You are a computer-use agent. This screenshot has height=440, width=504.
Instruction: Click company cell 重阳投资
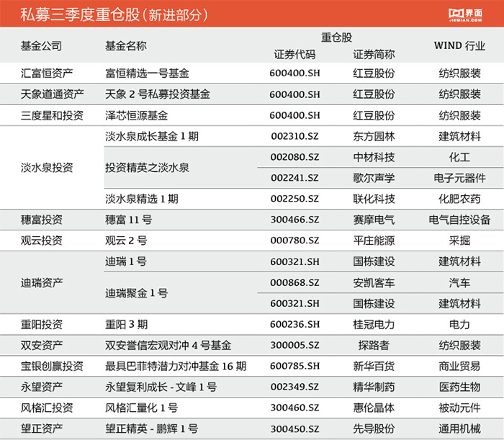tap(42, 324)
